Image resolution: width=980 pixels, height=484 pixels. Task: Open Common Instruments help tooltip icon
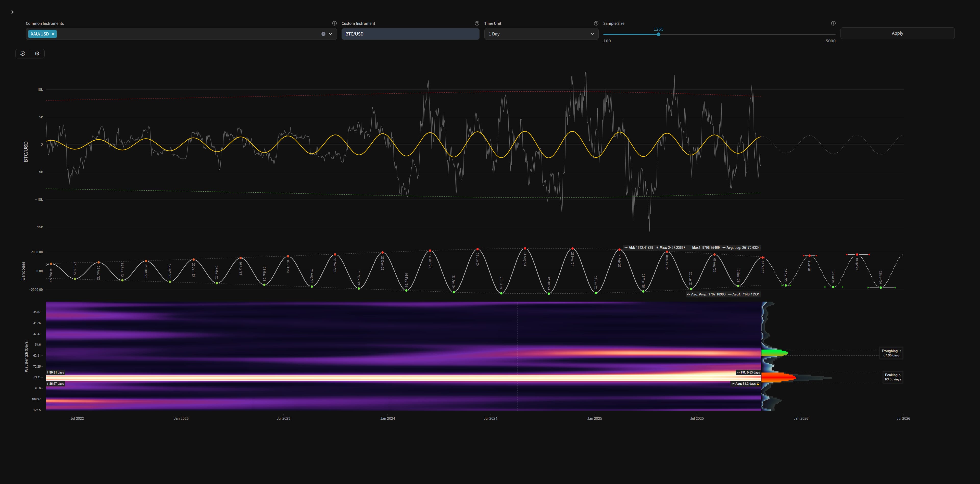334,23
